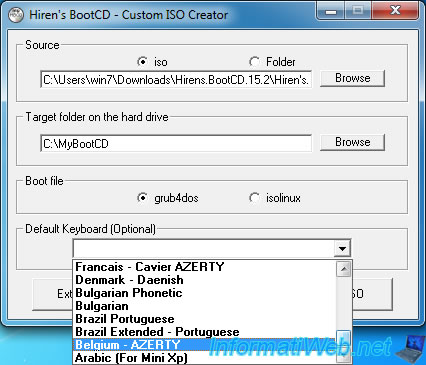
Task: Click Browse next to target folder field
Action: tap(352, 142)
